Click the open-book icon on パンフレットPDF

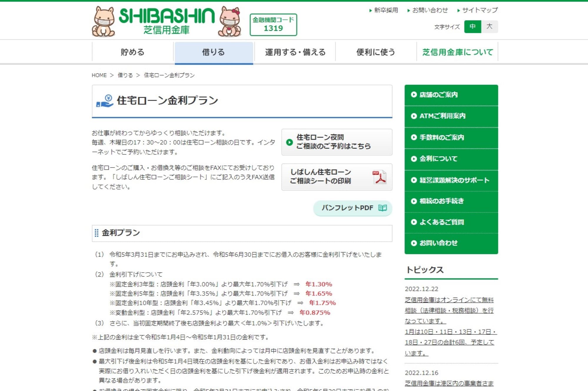pos(382,208)
